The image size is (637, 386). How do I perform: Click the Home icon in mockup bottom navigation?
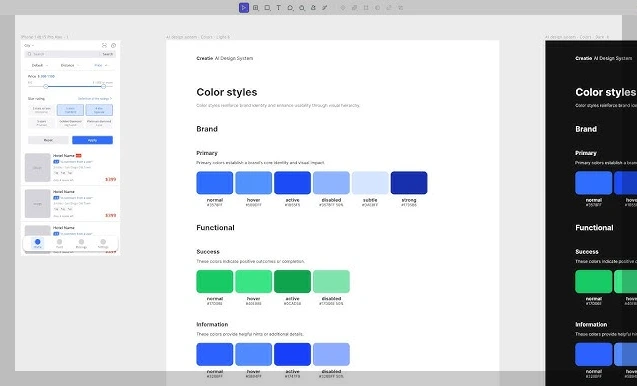[37, 243]
